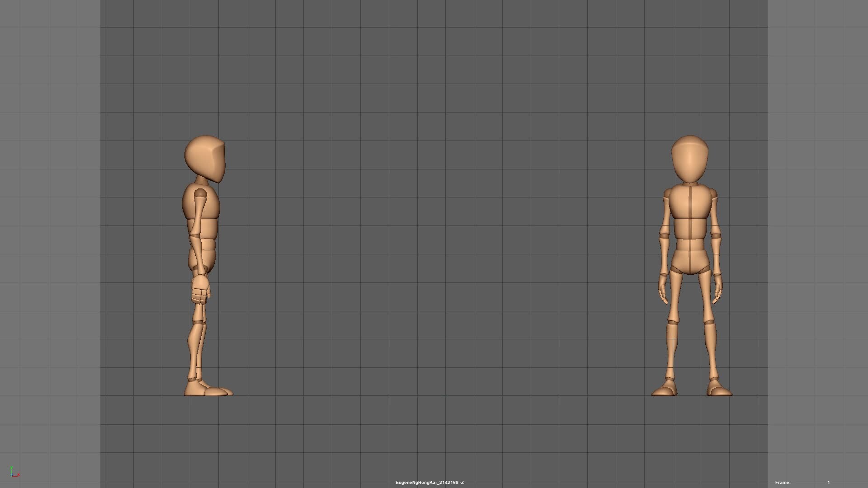Click the front-view character's right knee joint
Viewport: 868px width, 488px height.
(673, 323)
